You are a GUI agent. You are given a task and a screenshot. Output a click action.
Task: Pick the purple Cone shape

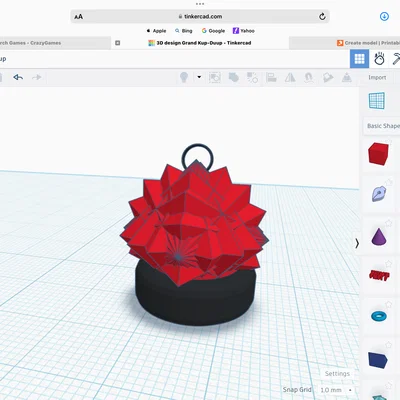click(x=379, y=236)
